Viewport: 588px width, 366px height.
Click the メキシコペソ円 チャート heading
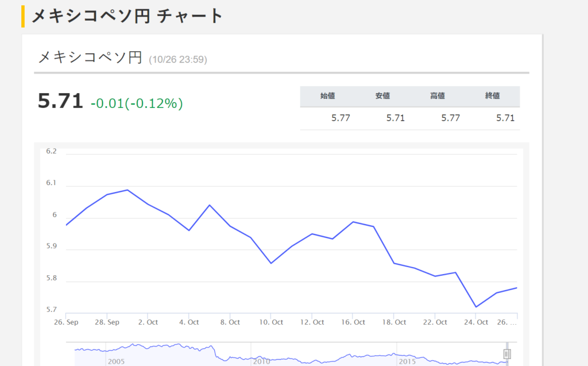pos(127,16)
